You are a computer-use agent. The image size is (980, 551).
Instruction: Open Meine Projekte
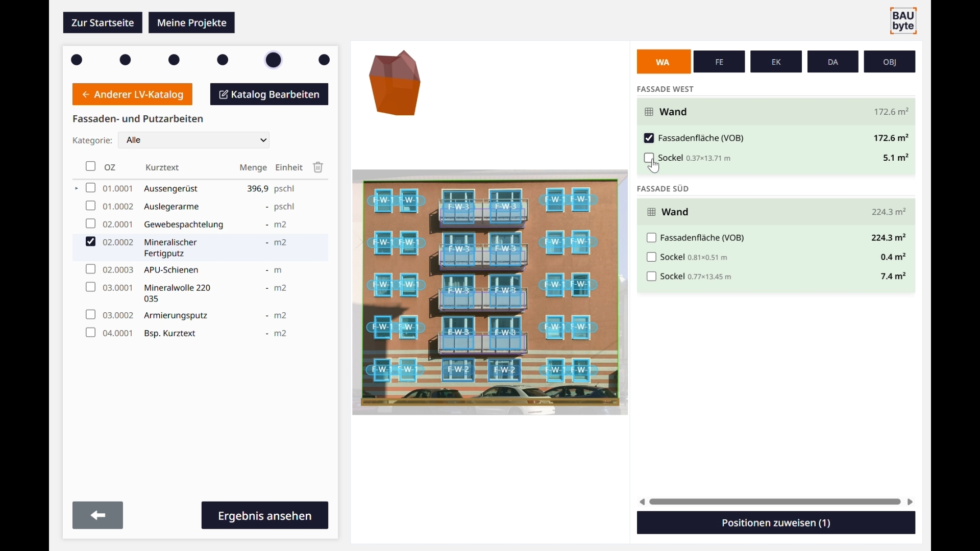tap(192, 23)
